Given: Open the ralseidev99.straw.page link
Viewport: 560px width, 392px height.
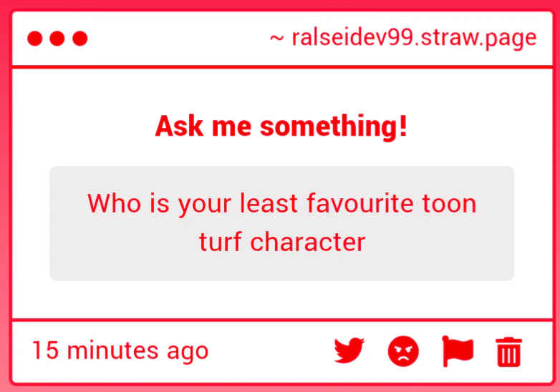Looking at the screenshot, I should click(414, 38).
